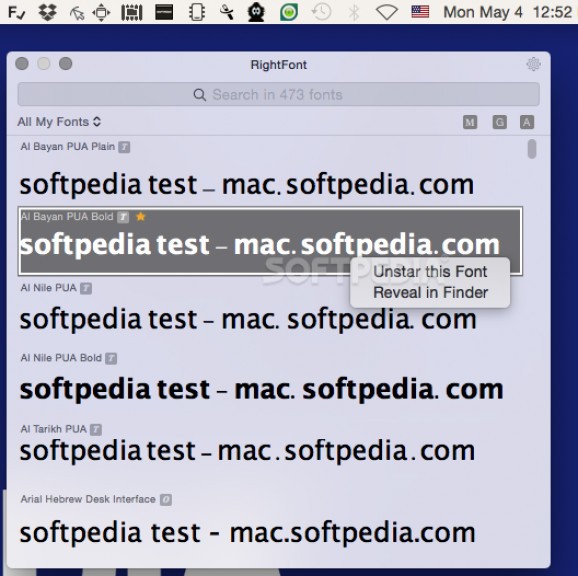The width and height of the screenshot is (578, 576).
Task: Open the All My Fonts dropdown
Action: 59,122
